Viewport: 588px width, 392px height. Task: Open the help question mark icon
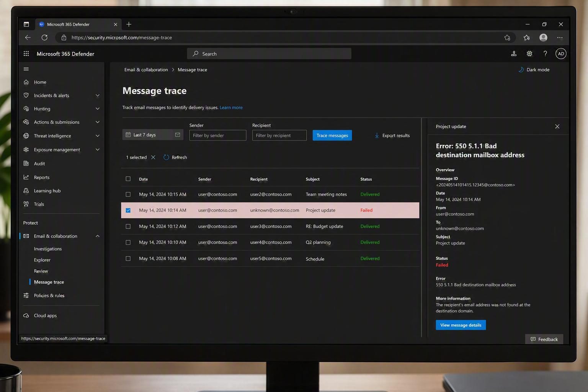pos(545,54)
